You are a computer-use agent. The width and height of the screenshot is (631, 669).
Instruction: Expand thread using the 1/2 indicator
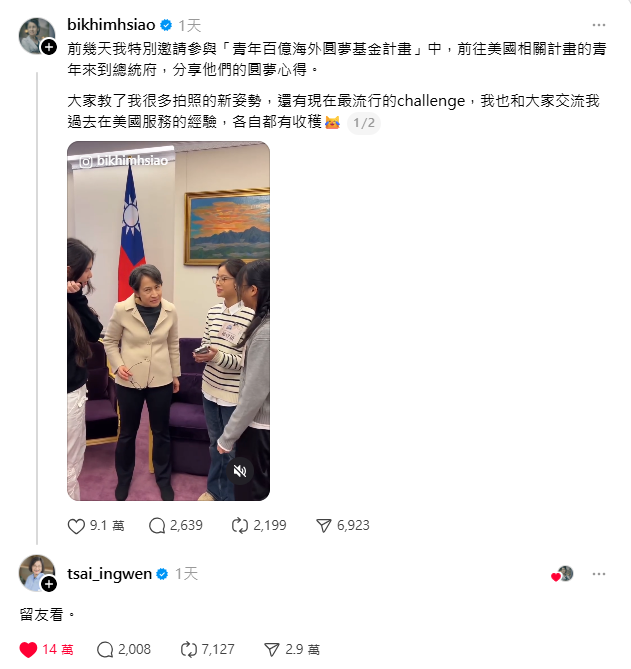(364, 123)
